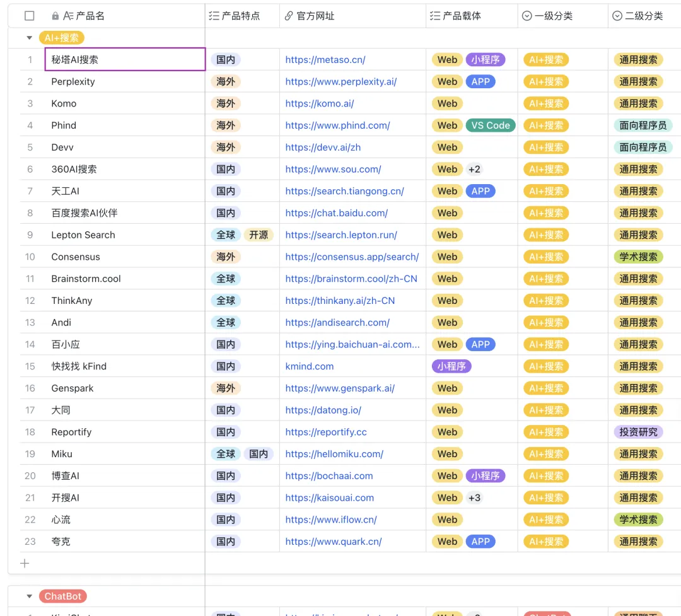Click the Lepton Search product name

point(83,235)
